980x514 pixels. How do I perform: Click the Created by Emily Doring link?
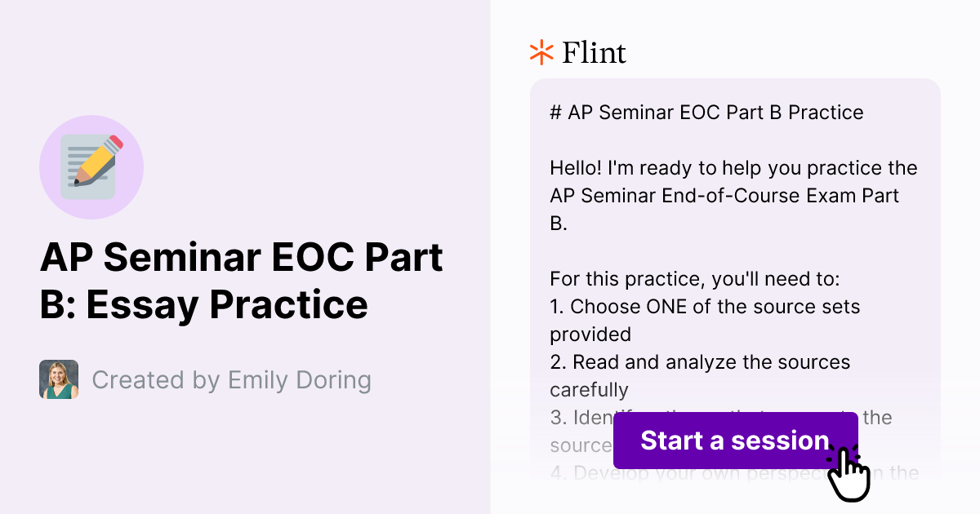coord(232,379)
